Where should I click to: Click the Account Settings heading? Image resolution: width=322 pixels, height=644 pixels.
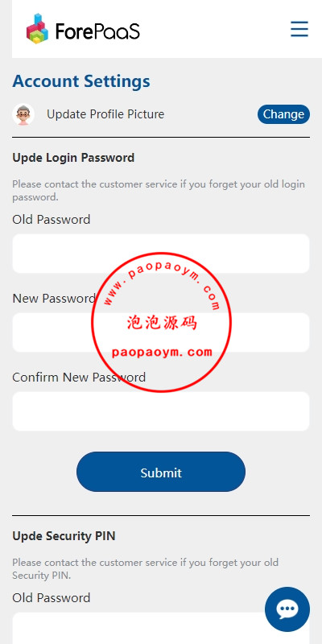coord(81,81)
